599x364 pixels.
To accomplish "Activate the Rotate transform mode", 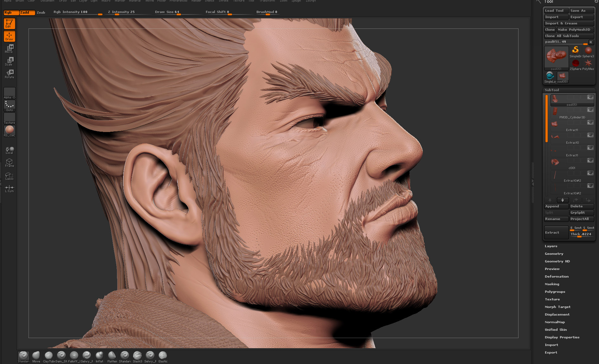I will point(10,74).
